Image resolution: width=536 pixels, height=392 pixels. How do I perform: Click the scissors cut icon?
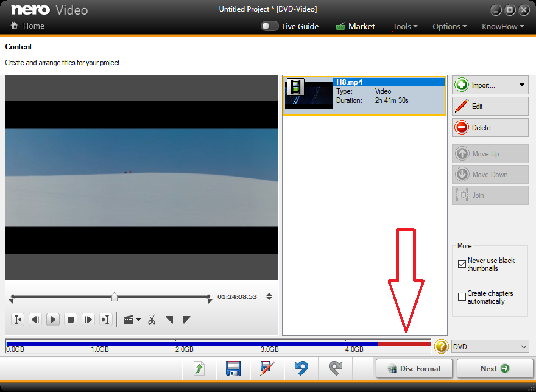(x=152, y=320)
